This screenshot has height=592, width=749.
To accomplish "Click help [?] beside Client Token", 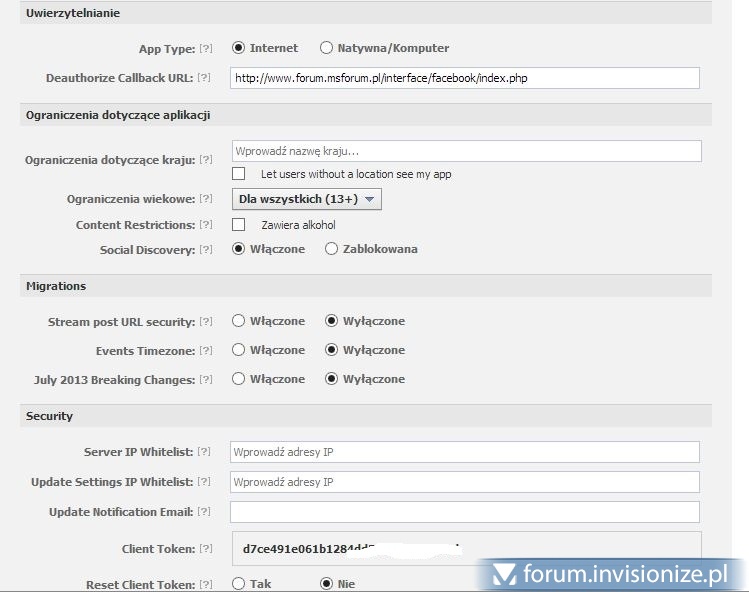I will [206, 549].
